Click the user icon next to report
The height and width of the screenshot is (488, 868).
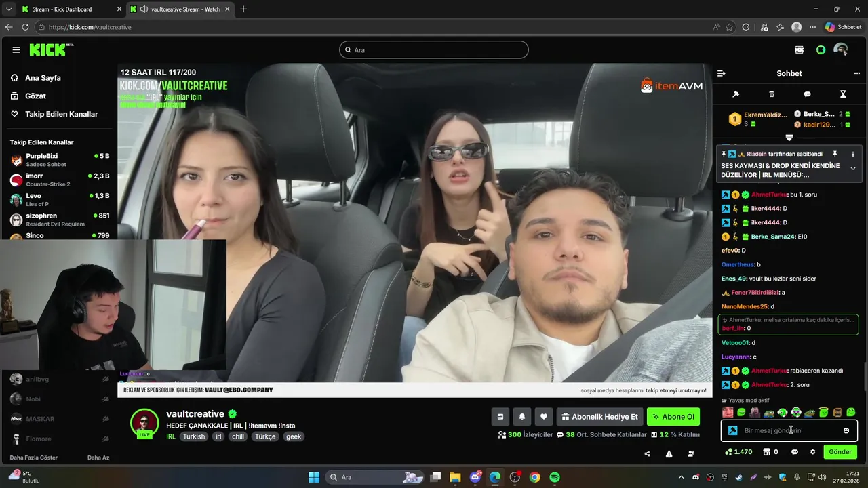click(690, 453)
